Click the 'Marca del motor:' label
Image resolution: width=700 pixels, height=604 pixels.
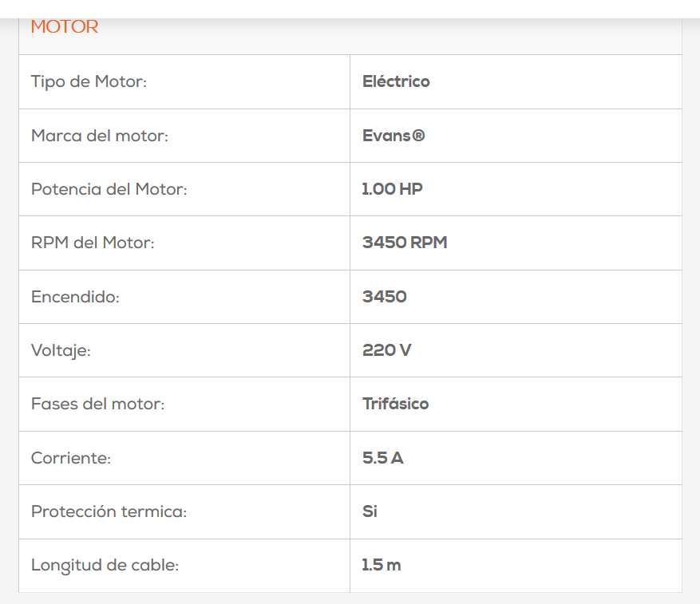tap(100, 136)
